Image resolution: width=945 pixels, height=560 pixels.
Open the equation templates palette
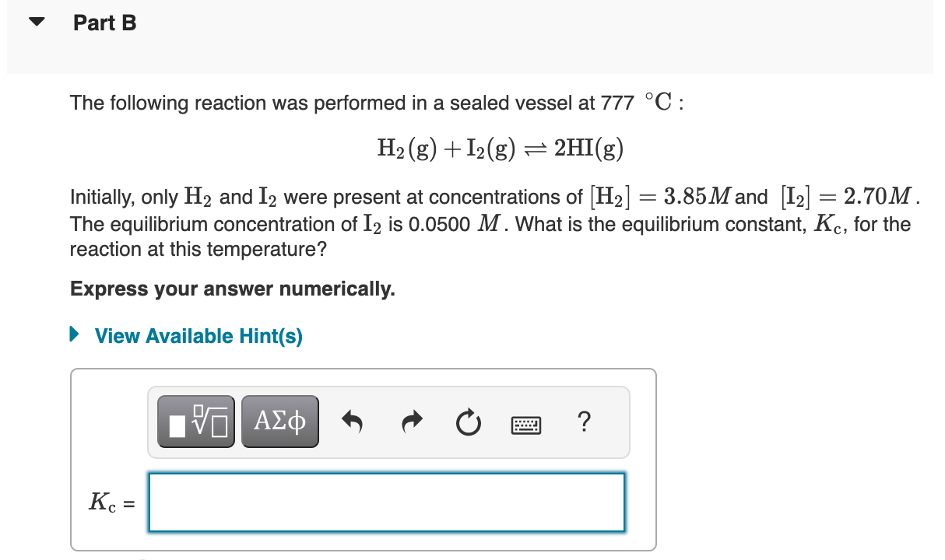tap(195, 421)
